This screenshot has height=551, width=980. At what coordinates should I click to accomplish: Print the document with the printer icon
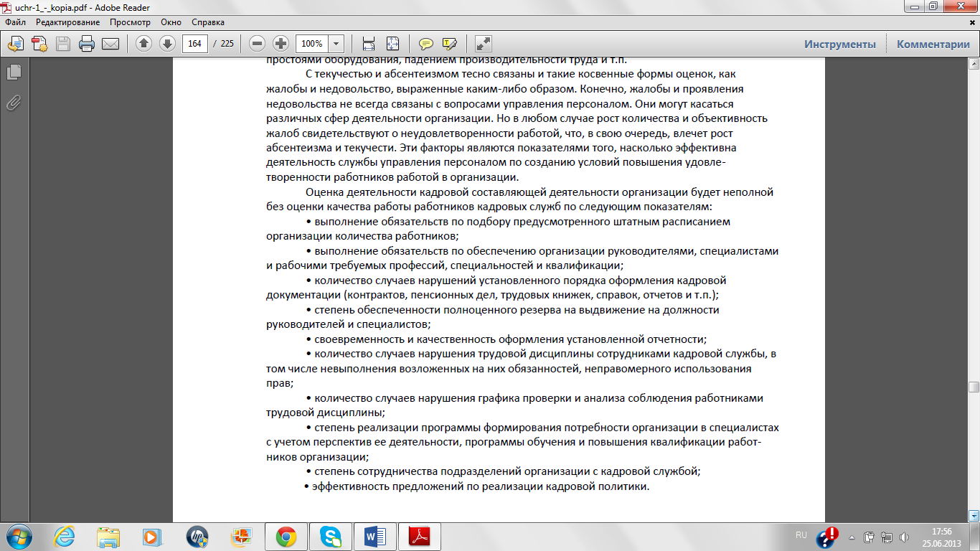tap(87, 44)
